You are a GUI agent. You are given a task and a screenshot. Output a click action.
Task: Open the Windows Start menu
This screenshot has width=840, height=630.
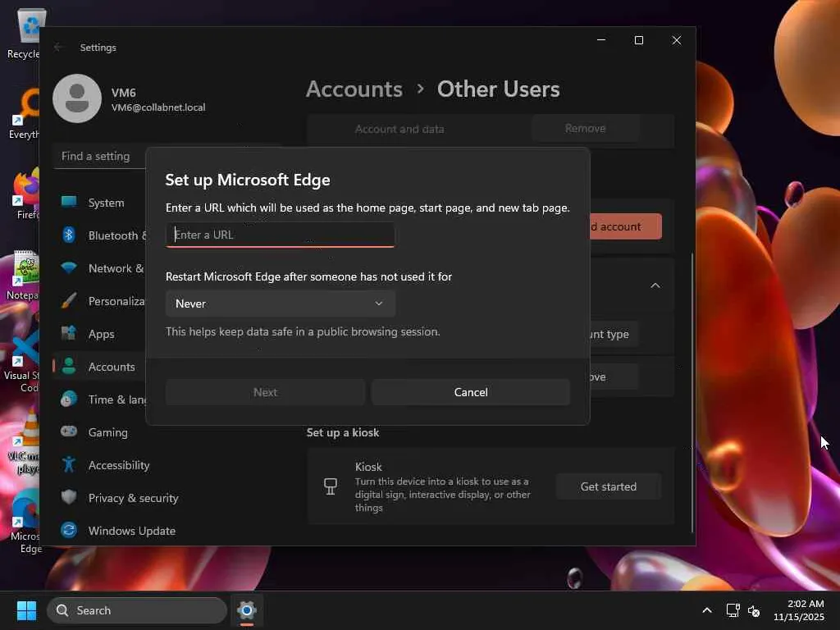(x=26, y=610)
